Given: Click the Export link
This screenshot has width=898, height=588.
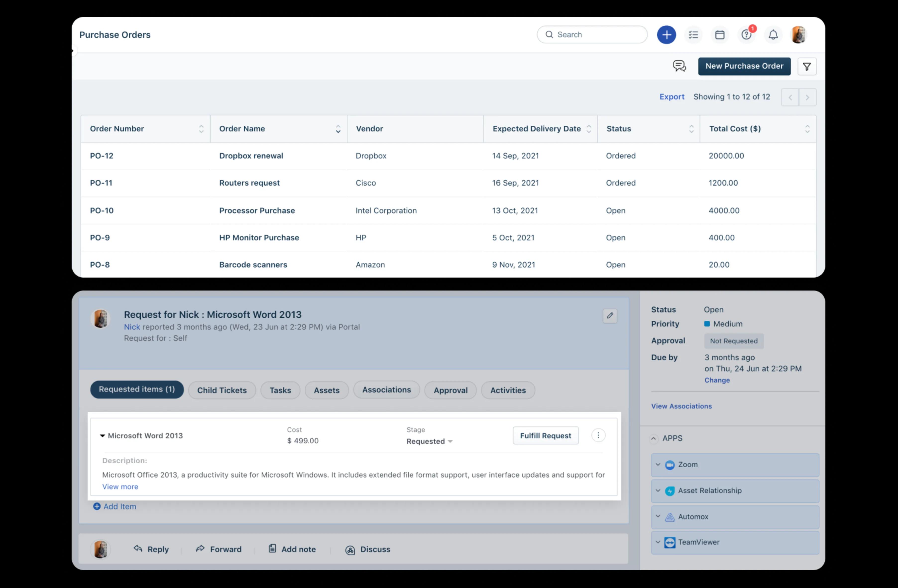Looking at the screenshot, I should click(672, 97).
